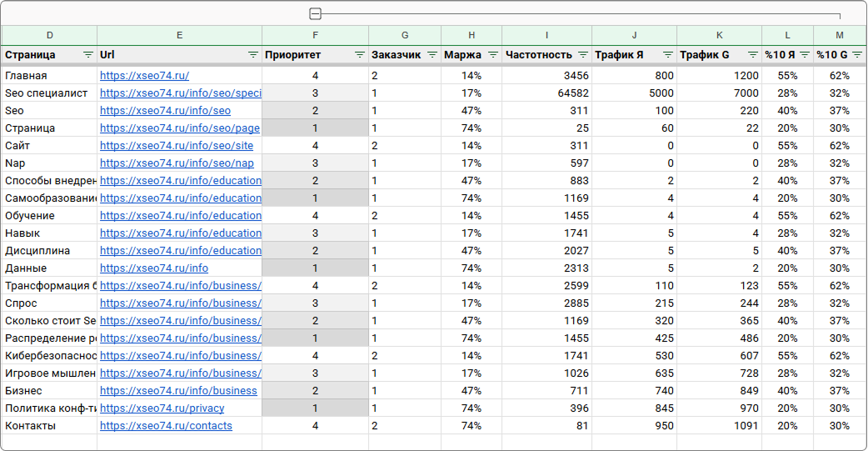868x451 pixels.
Task: Select frequency cell 396
Action: point(547,408)
